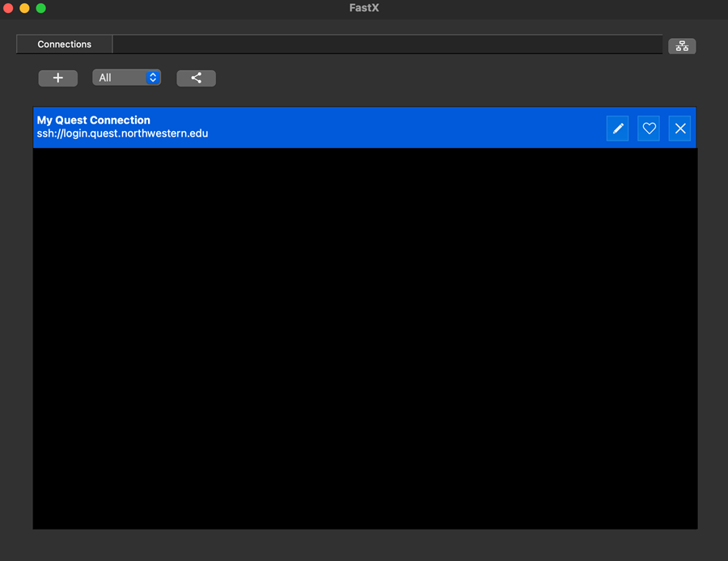Image resolution: width=728 pixels, height=561 pixels.
Task: Maximize FastX window with green button
Action: (x=40, y=8)
